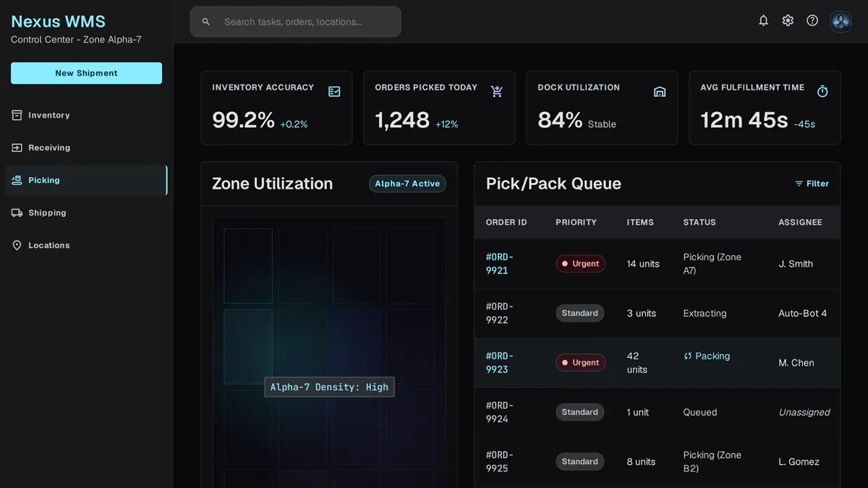Click the 1,248 orders picked value

[x=402, y=120]
